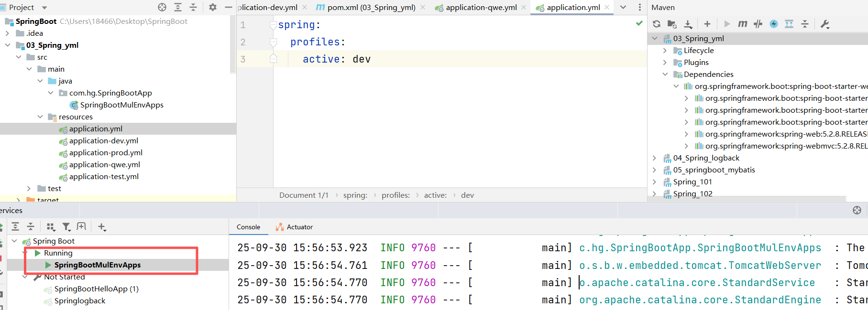Collapse the 03_Spring_yml module in Project tree
The width and height of the screenshot is (868, 310).
pyautogui.click(x=7, y=45)
